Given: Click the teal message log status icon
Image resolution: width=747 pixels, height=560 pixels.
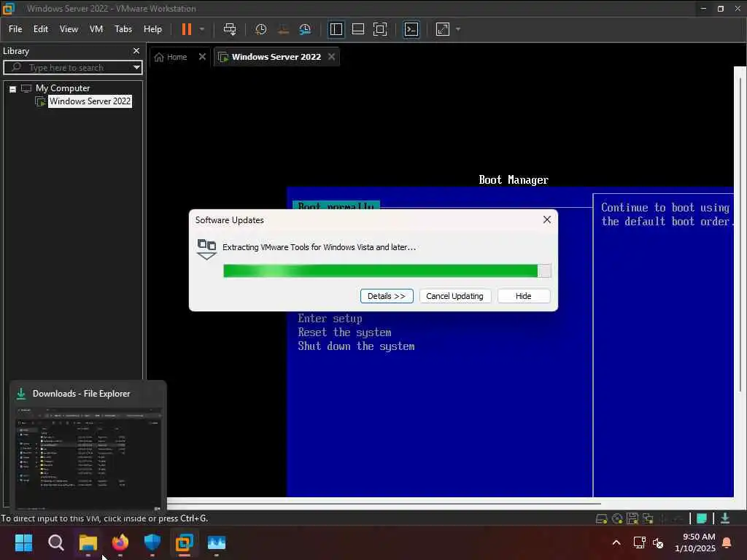Looking at the screenshot, I should pyautogui.click(x=701, y=518).
